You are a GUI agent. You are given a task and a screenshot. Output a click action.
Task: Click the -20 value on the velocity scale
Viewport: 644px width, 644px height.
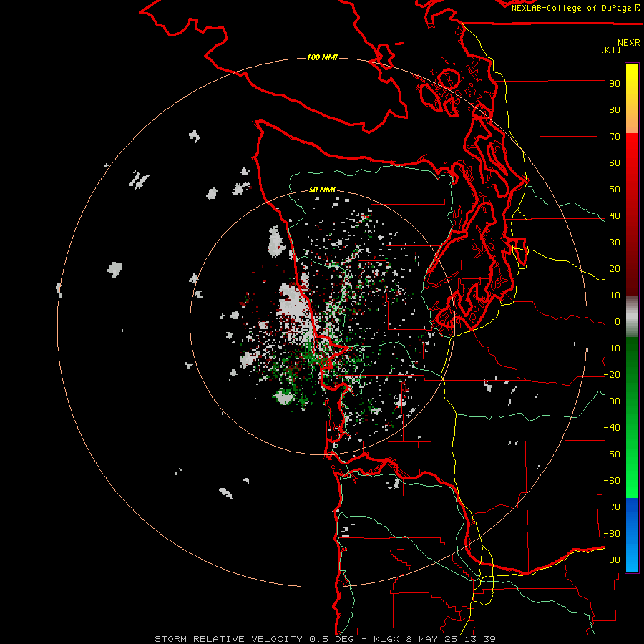click(612, 375)
